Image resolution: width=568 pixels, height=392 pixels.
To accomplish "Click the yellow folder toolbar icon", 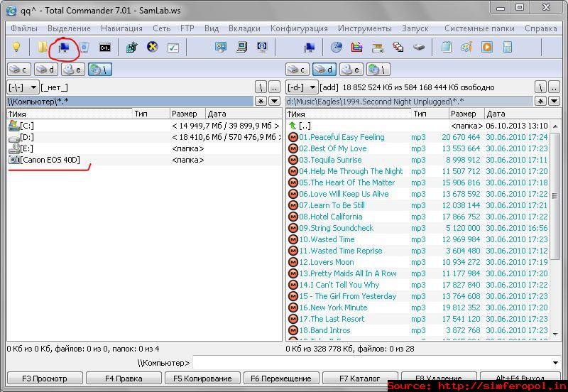I will coord(43,47).
